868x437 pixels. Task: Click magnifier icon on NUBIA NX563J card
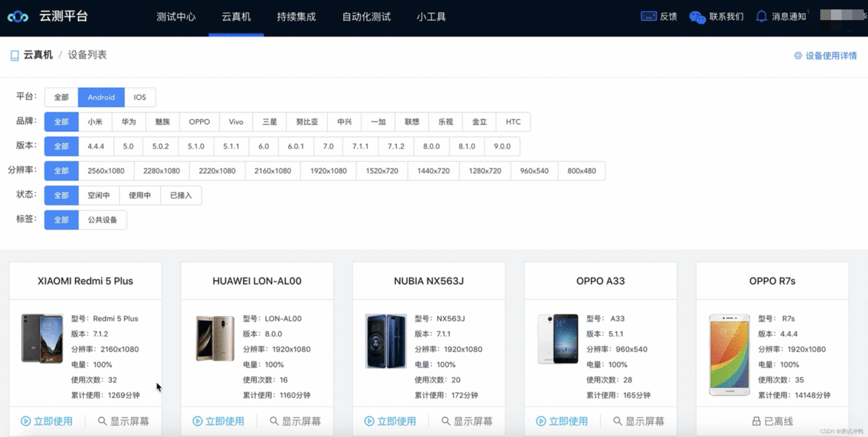(x=446, y=421)
